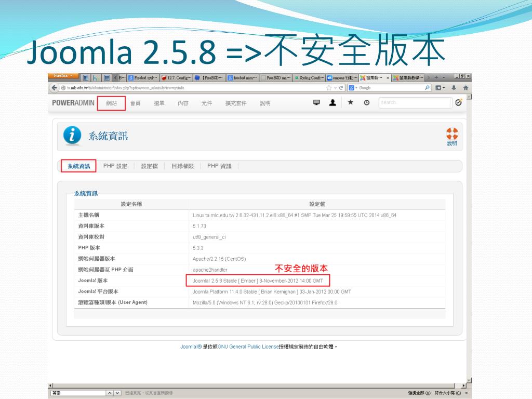Click the POWERADMIN logo
Image resolution: width=532 pixels, height=399 pixels.
click(x=73, y=103)
